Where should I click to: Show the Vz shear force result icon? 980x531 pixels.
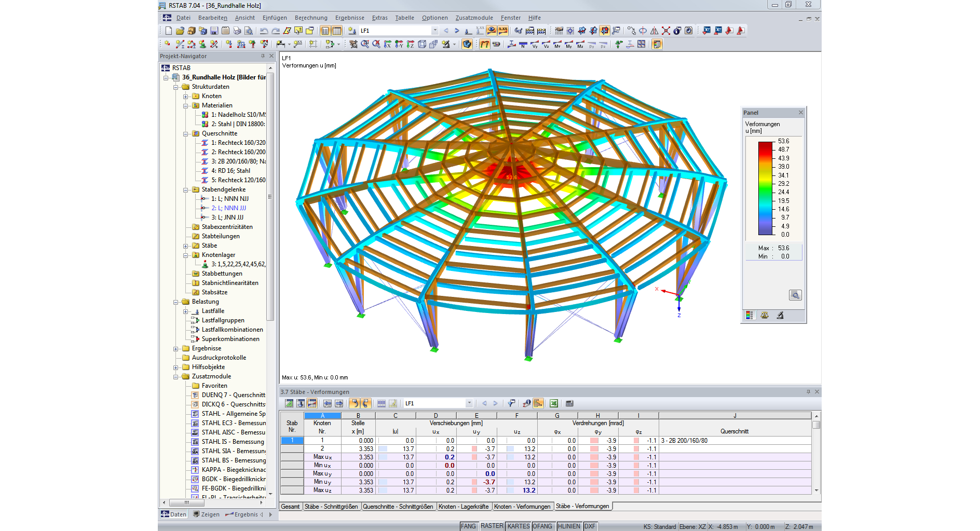pos(546,44)
